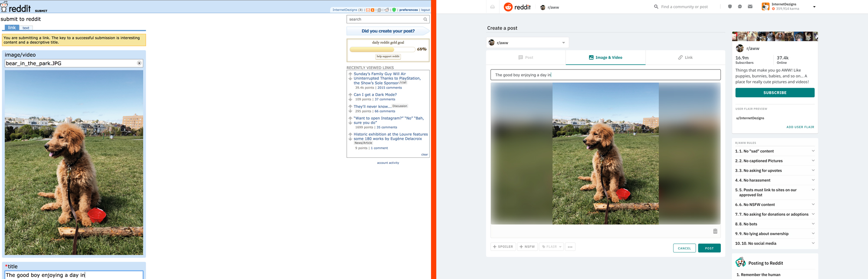The width and height of the screenshot is (868, 279).
Task: Downvote the Sunday's Family Guy link
Action: point(350,79)
